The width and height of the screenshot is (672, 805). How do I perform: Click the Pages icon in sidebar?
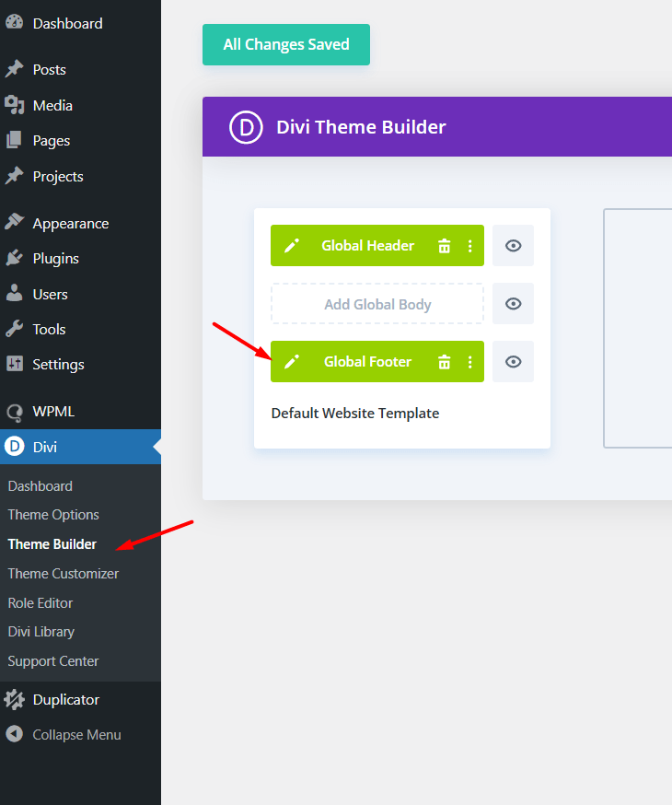[x=15, y=140]
